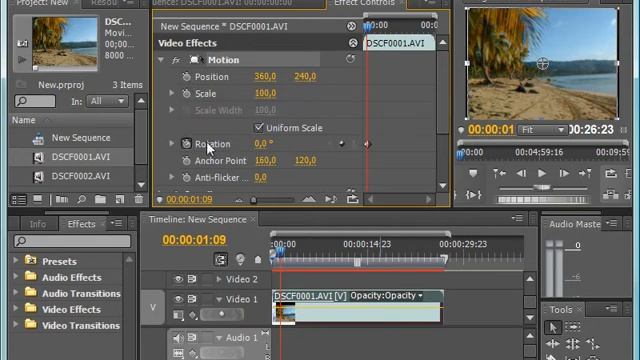Viewport: 640px width, 360px height.
Task: Click the Effects panel search field
Action: [72, 241]
